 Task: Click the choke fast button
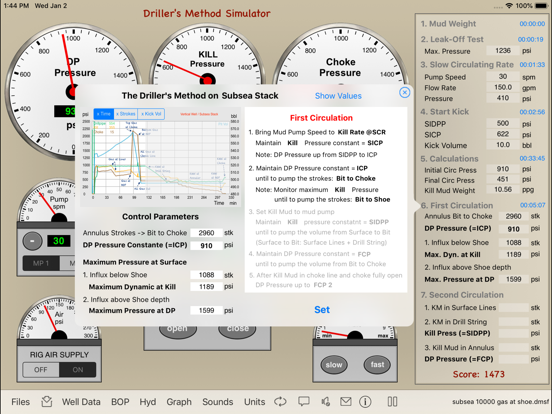coord(377,365)
